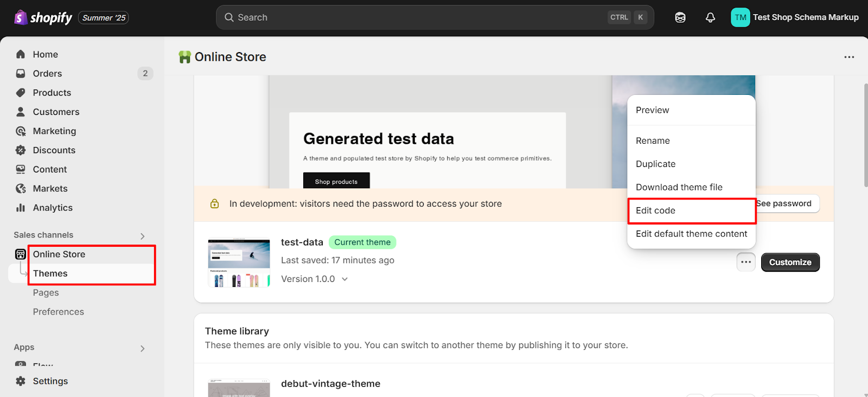Click the Products tag icon
This screenshot has height=397, width=868.
21,93
